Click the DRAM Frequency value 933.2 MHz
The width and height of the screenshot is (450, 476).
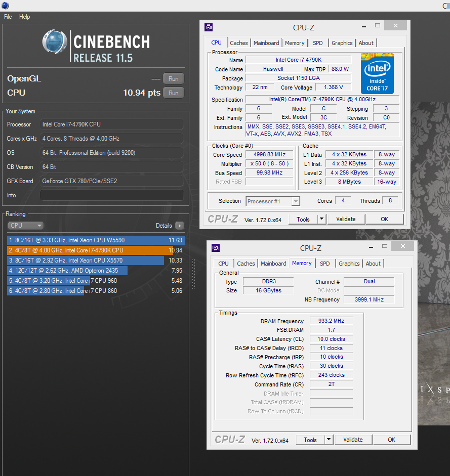coord(331,321)
